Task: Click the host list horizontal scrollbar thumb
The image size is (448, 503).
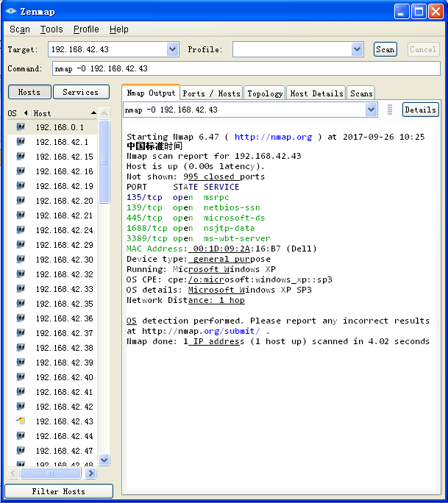Action: 50,473
